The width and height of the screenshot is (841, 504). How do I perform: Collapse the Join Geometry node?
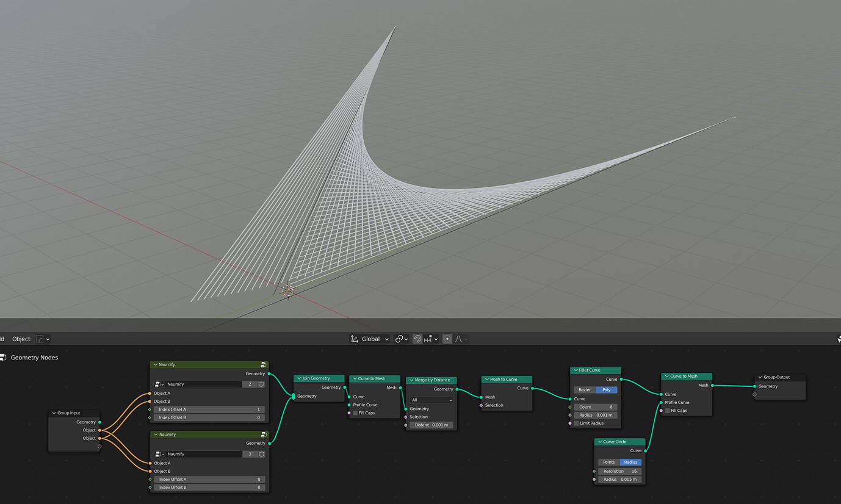click(298, 378)
